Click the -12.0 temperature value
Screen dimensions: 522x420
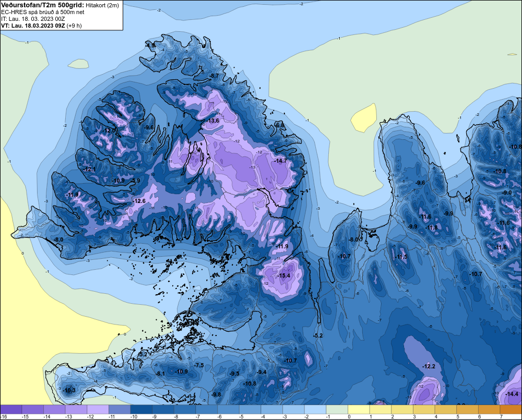pyautogui.click(x=109, y=131)
